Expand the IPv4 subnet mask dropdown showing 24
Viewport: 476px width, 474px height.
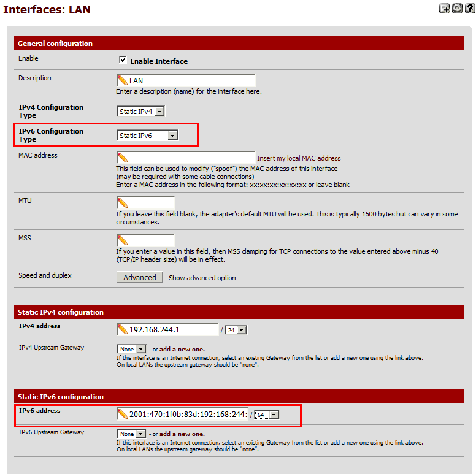[236, 330]
